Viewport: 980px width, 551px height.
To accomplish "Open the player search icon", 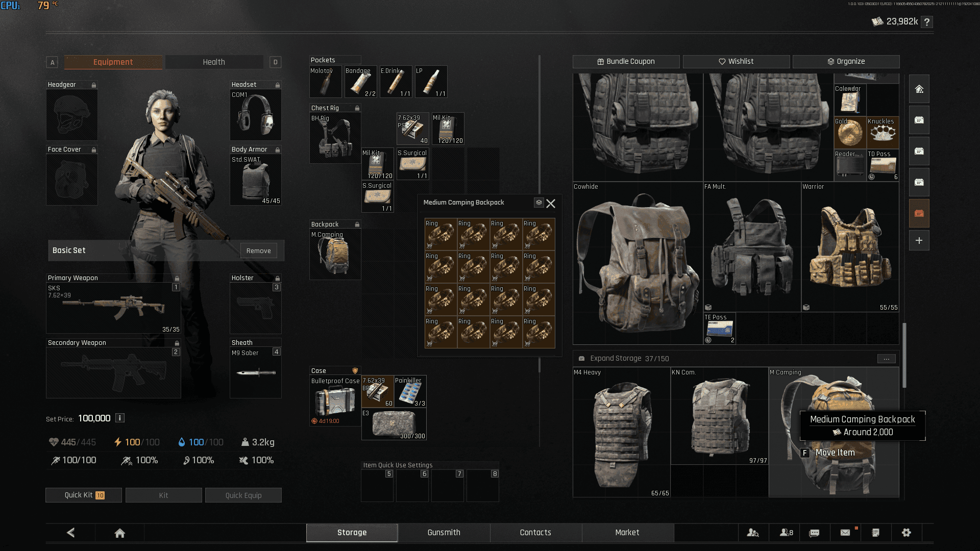I will coord(754,532).
